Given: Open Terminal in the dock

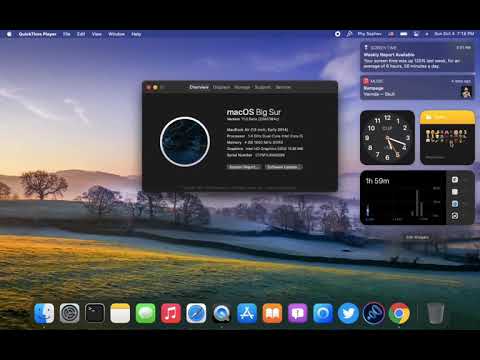Looking at the screenshot, I should coord(95,313).
